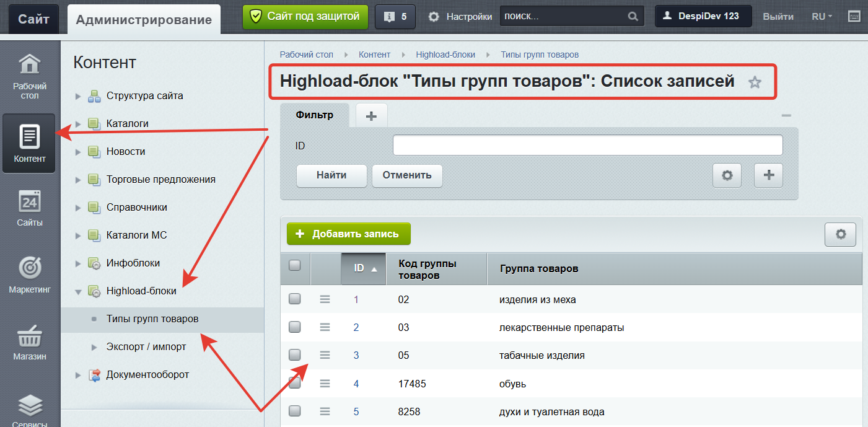
Task: Click the code value 8258
Action: click(410, 412)
